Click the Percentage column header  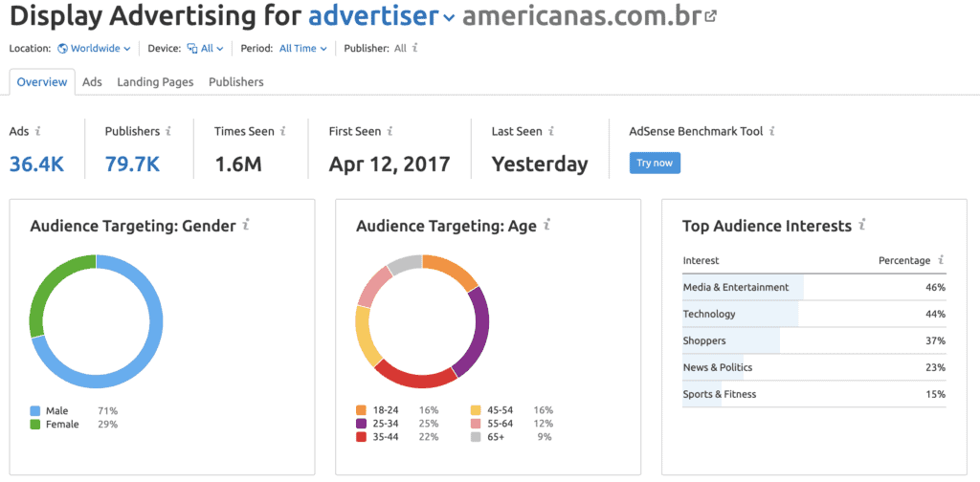tap(904, 260)
